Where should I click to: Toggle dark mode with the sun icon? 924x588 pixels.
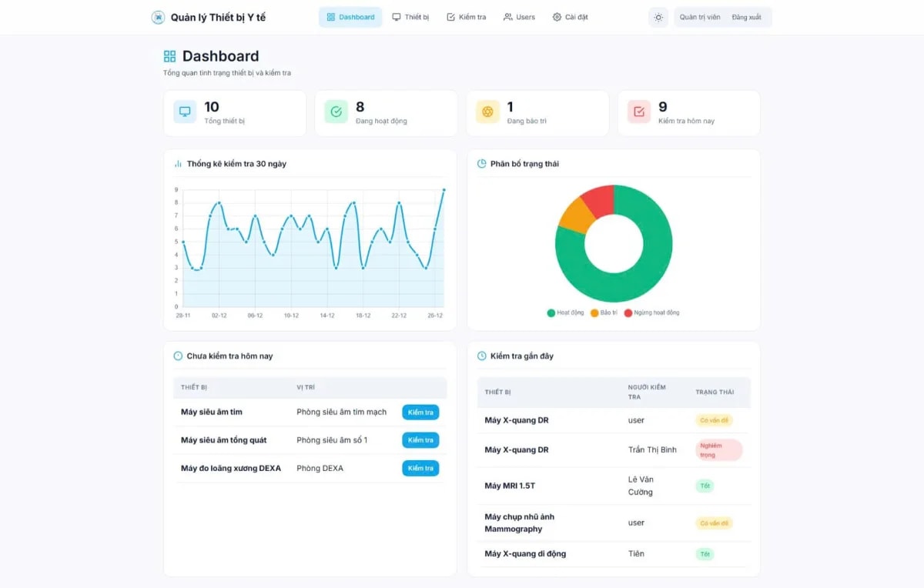click(x=658, y=16)
